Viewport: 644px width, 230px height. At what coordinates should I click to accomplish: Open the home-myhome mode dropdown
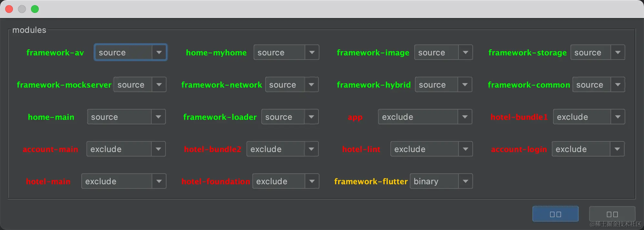pos(286,52)
